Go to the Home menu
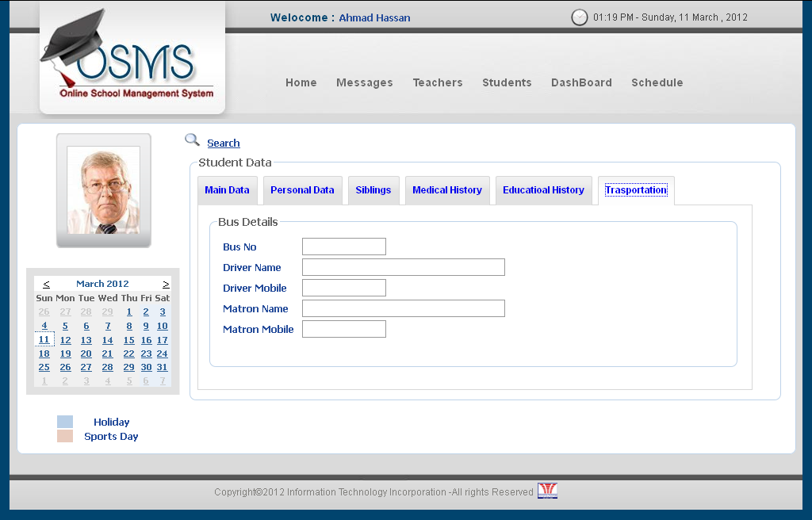 pyautogui.click(x=301, y=82)
